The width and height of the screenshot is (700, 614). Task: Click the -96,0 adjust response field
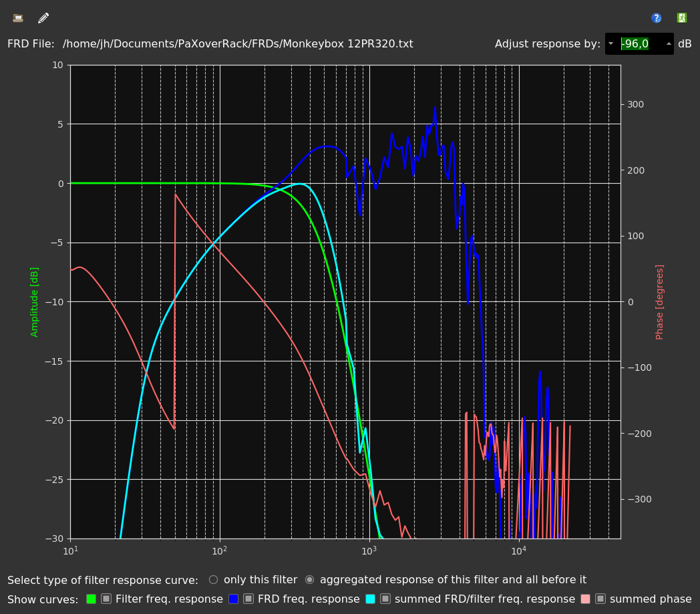click(x=640, y=43)
